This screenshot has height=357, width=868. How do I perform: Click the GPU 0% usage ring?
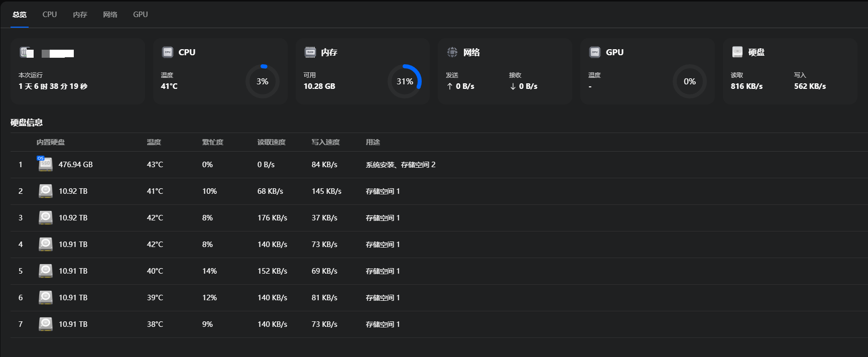pos(690,81)
